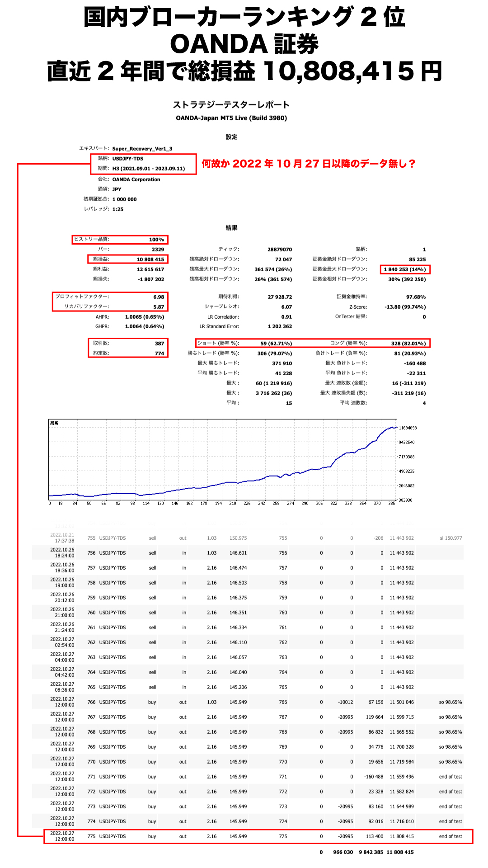Select total net profit '10 808 415' in results
Screen dimensions: 488x868
click(150, 259)
